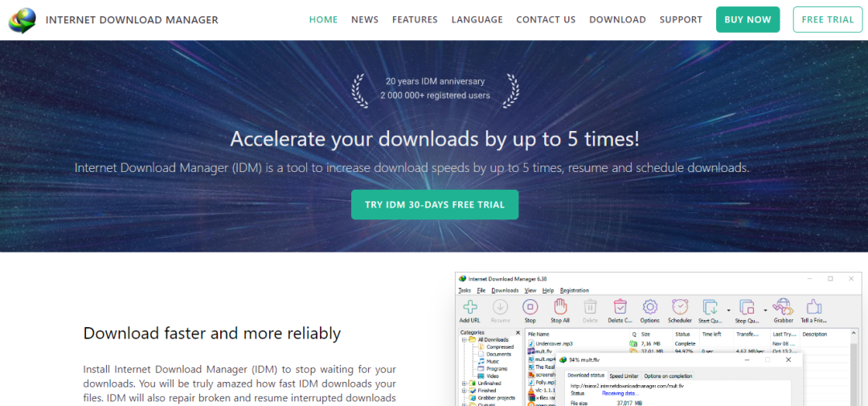
Task: Click the BUY NOW button
Action: 747,20
